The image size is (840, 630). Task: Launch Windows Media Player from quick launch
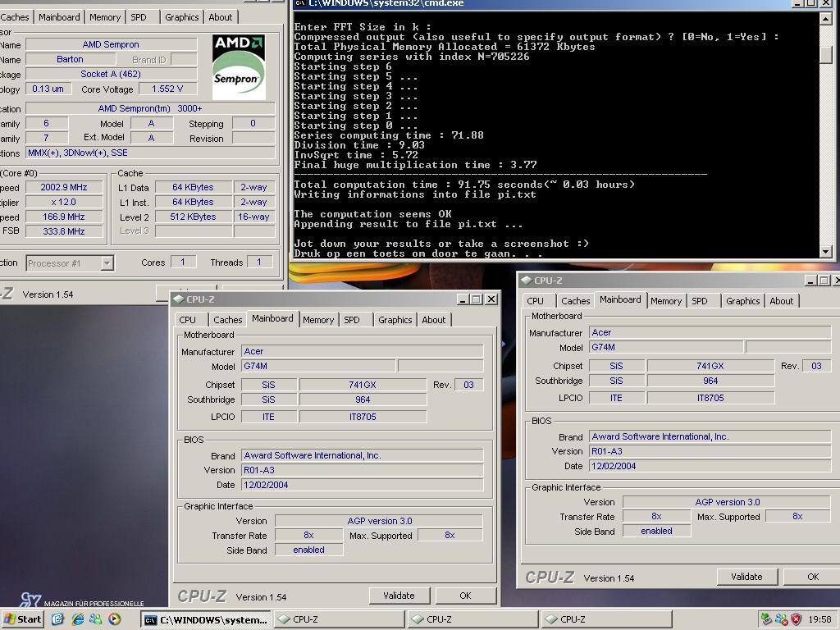coord(115,619)
